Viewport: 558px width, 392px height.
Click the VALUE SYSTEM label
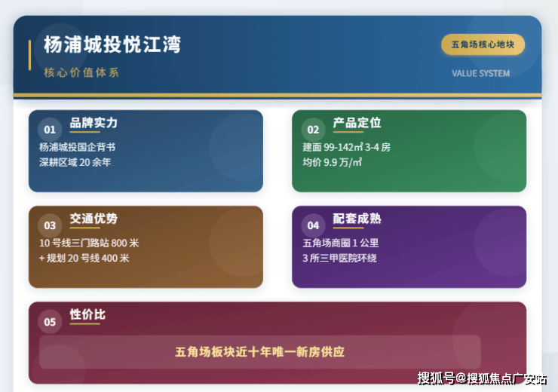[x=481, y=73]
